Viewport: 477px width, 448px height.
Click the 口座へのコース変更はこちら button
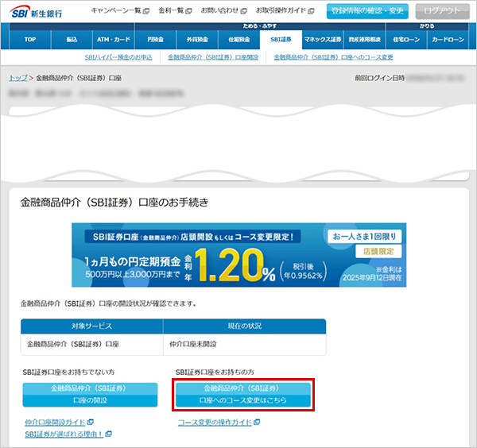pyautogui.click(x=243, y=395)
